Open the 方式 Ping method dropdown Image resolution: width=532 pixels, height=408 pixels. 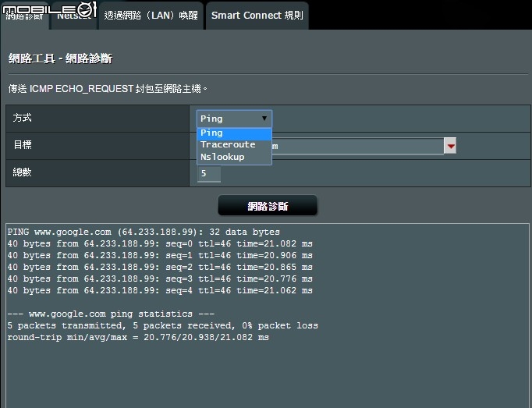[x=234, y=119]
